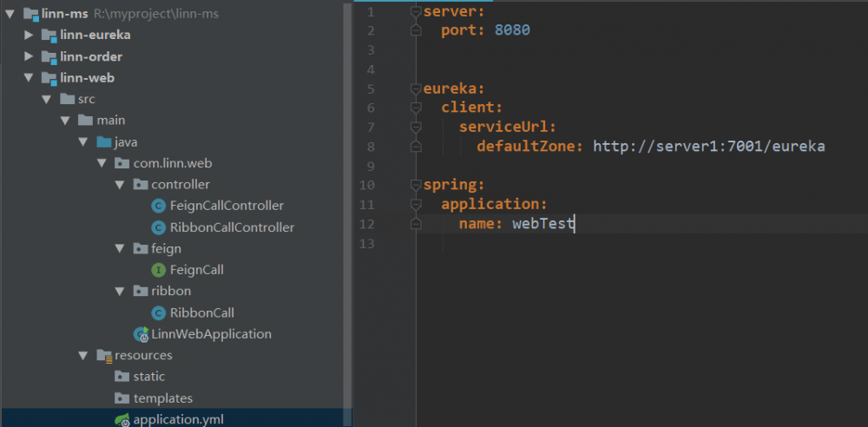Image resolution: width=868 pixels, height=427 pixels.
Task: Click the defaultZone eureka URL value
Action: click(708, 146)
